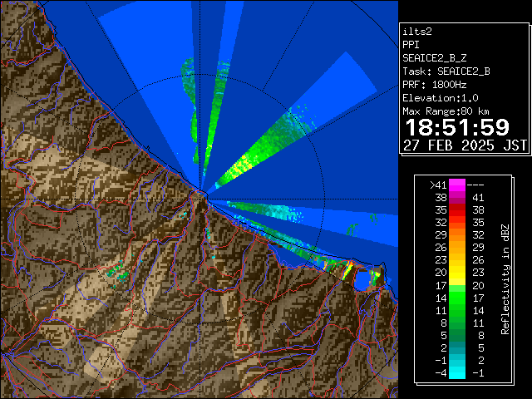Select the "Elevation:1.0" entry
The height and width of the screenshot is (399, 532).
pyautogui.click(x=441, y=98)
